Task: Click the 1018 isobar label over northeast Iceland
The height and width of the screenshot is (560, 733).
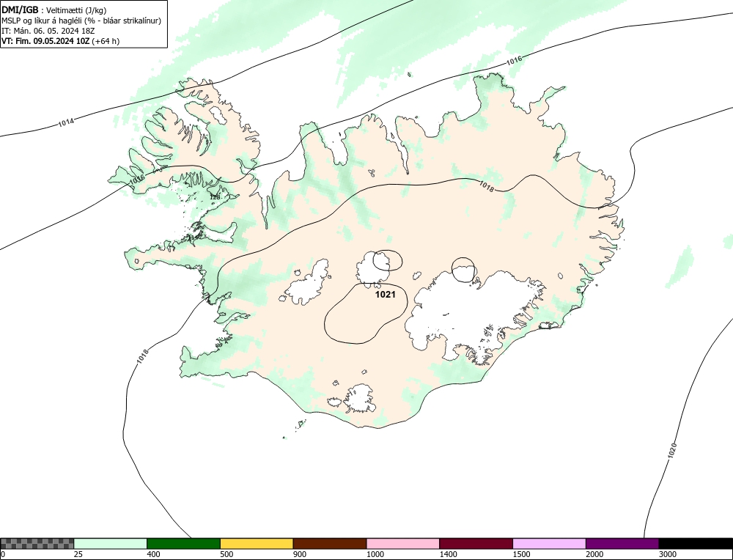Action: pyautogui.click(x=486, y=186)
